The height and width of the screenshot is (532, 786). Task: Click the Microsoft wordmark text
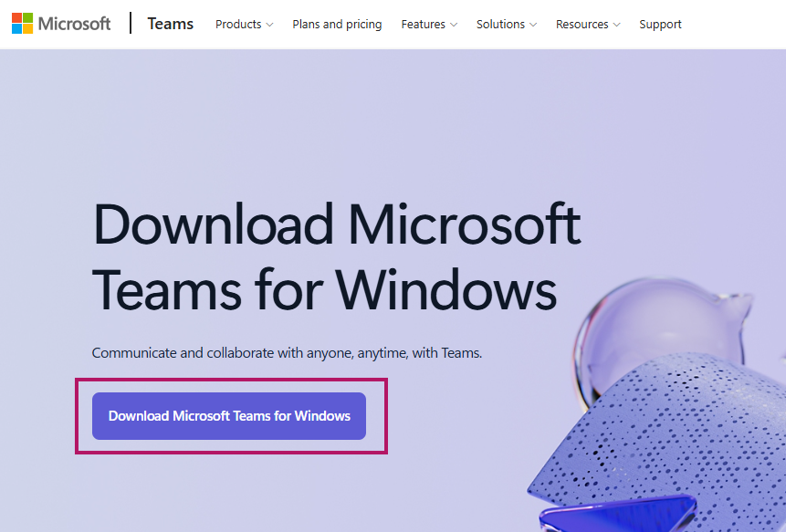(x=74, y=24)
